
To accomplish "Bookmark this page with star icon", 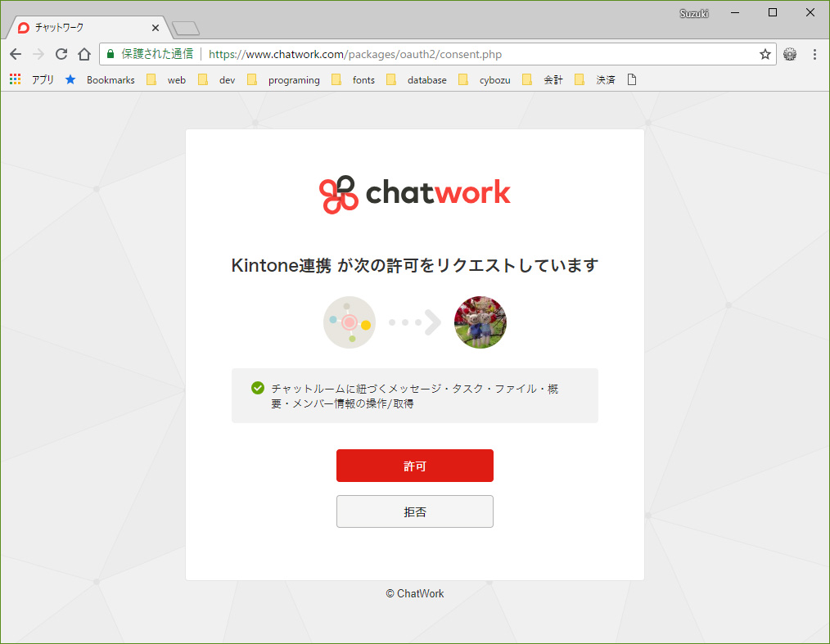I will tap(765, 54).
